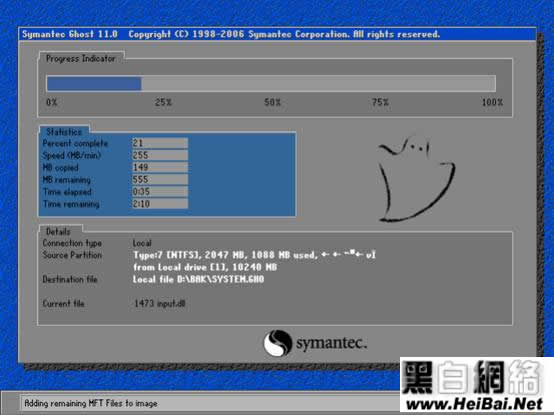Click the symantec wordmark text
This screenshot has height=415, width=554.
[331, 343]
